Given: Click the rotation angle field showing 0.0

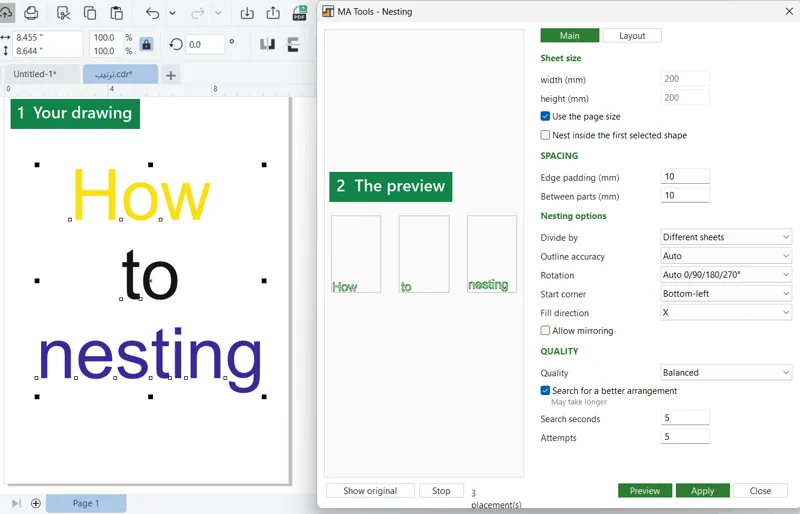Looking at the screenshot, I should 205,44.
